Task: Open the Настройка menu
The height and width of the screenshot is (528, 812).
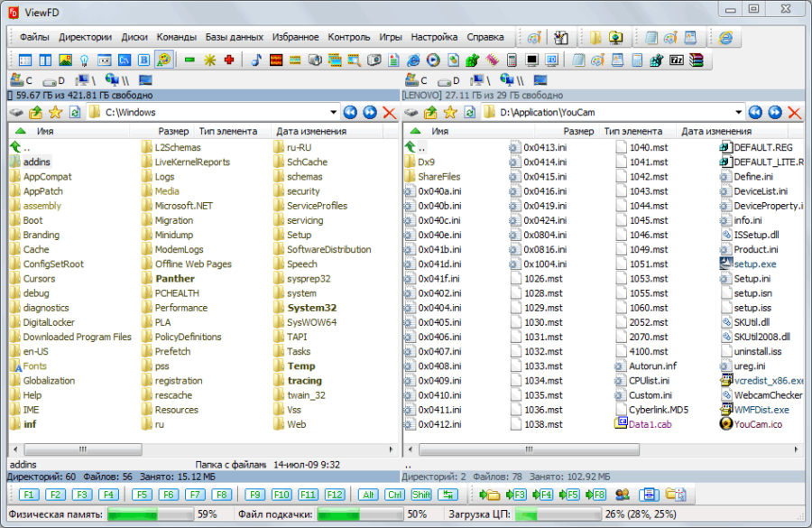Action: 434,38
